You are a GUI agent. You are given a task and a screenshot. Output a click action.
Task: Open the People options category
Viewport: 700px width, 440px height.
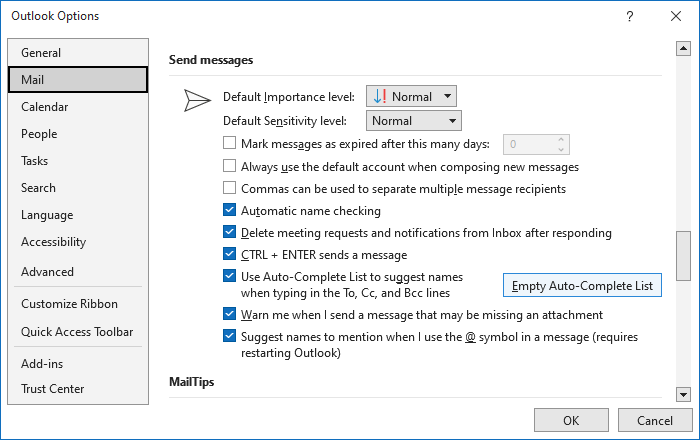[x=78, y=134]
